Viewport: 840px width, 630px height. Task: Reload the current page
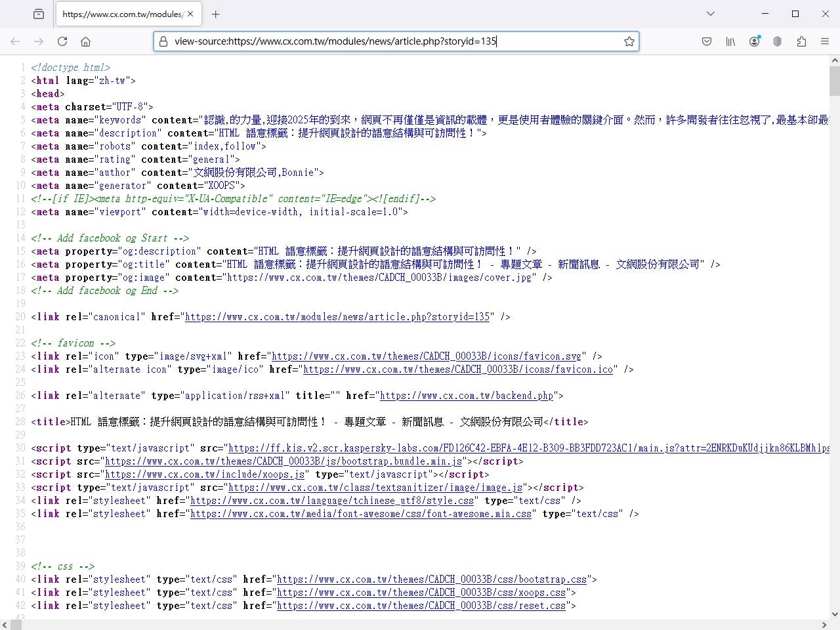(x=62, y=41)
